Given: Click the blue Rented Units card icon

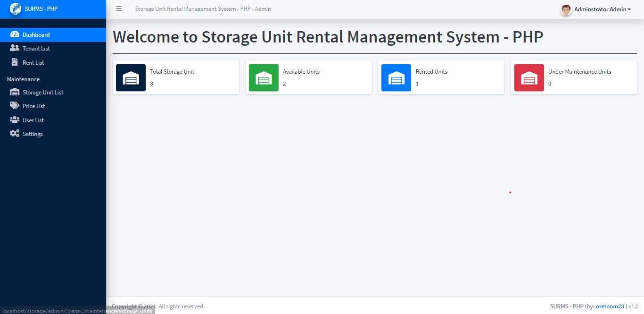Looking at the screenshot, I should tap(396, 77).
